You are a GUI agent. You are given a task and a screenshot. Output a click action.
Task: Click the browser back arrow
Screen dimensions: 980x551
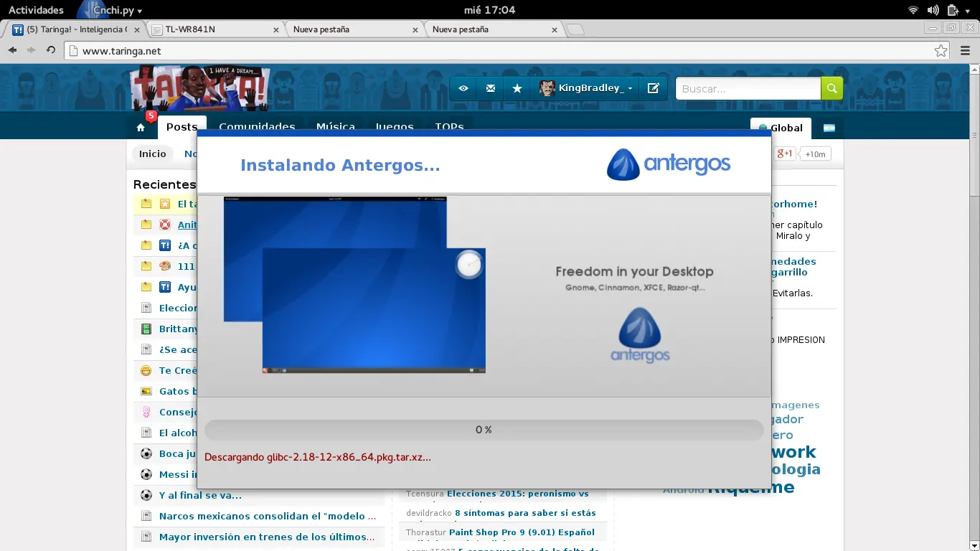12,50
